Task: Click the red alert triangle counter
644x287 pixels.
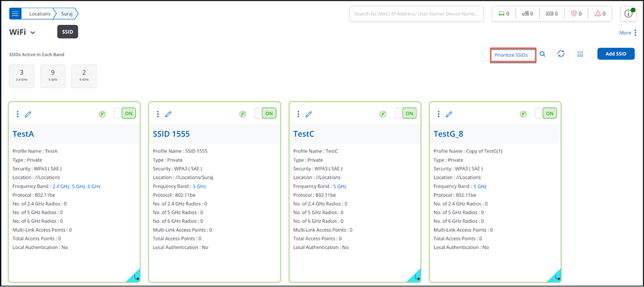Action: pos(602,14)
